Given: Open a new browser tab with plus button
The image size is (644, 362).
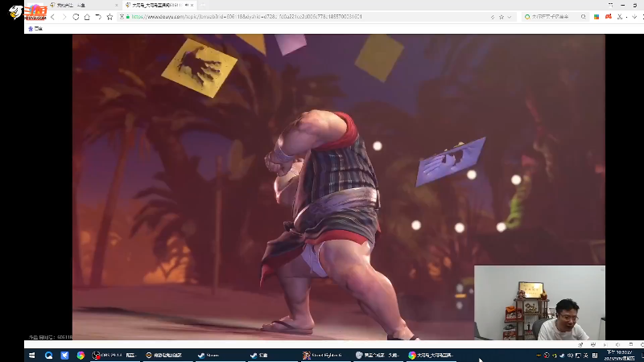Looking at the screenshot, I should (x=203, y=6).
